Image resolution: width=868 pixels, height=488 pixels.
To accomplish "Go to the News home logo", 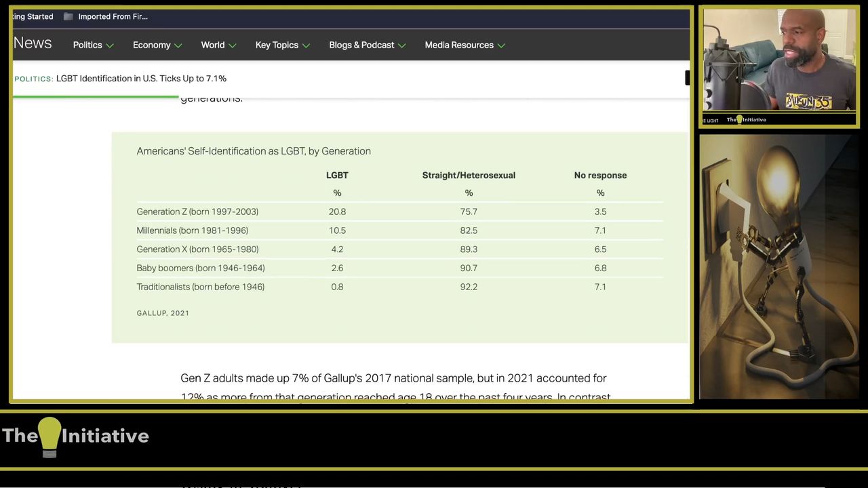I will point(33,43).
